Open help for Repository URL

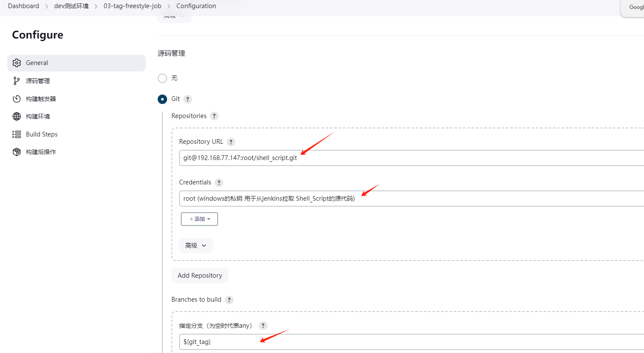(231, 142)
